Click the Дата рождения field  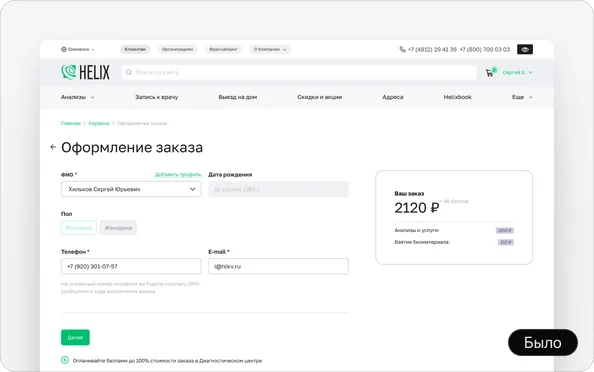pyautogui.click(x=278, y=189)
